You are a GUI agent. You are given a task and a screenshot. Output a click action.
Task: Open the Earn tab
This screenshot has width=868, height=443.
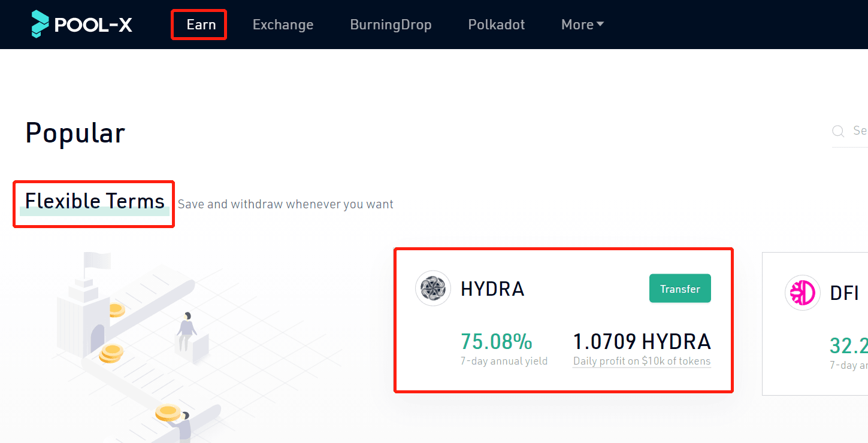pos(201,25)
